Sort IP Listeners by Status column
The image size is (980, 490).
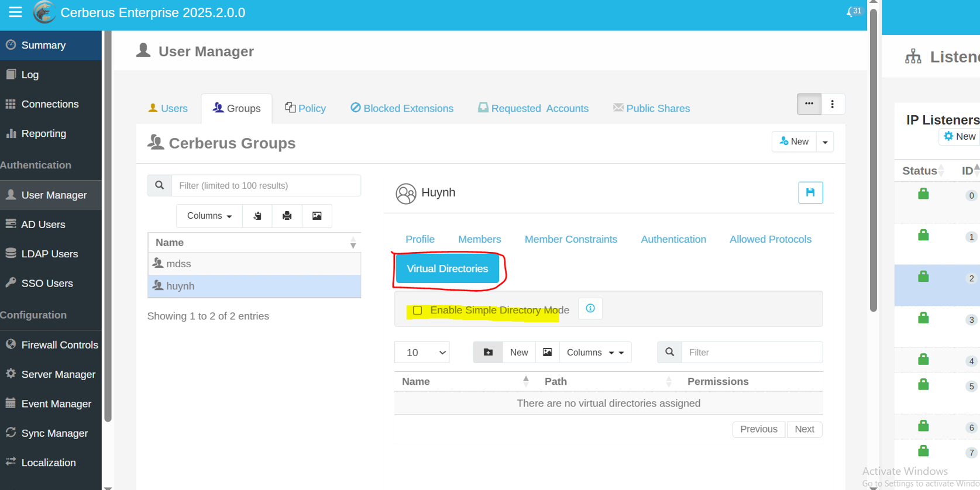(923, 171)
